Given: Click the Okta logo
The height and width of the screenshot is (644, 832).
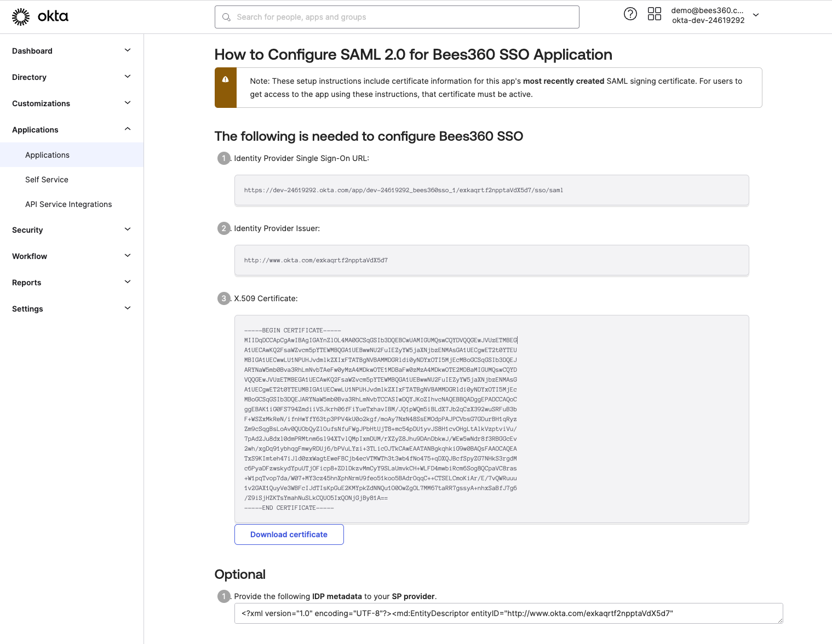Looking at the screenshot, I should [40, 17].
